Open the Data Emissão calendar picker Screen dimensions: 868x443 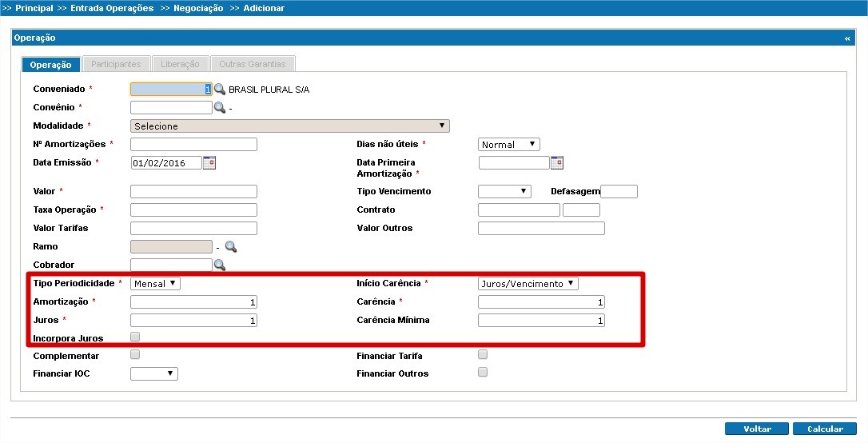coord(209,163)
